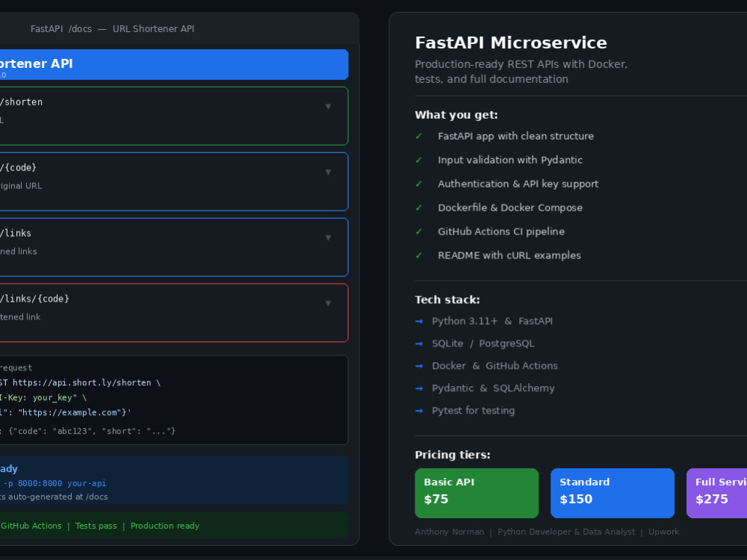Click the arrow beside Docker & GitHub Actions

tap(419, 366)
